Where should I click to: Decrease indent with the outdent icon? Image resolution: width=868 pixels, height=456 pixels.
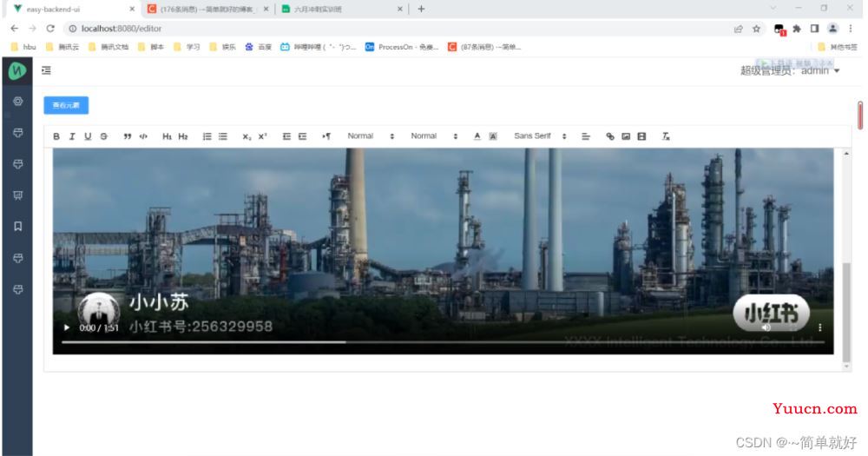click(286, 136)
